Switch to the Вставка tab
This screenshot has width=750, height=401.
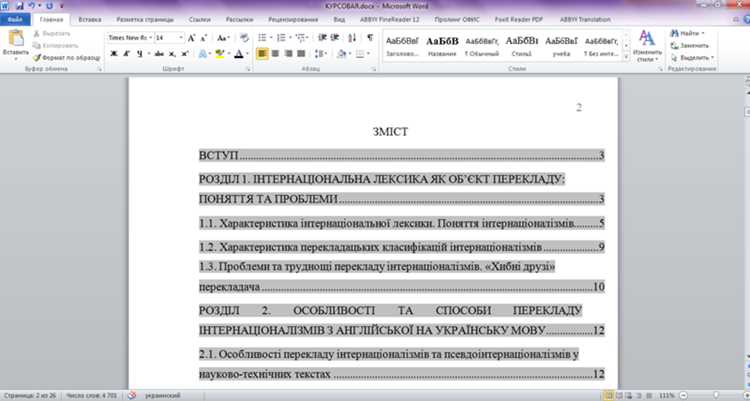click(x=89, y=20)
